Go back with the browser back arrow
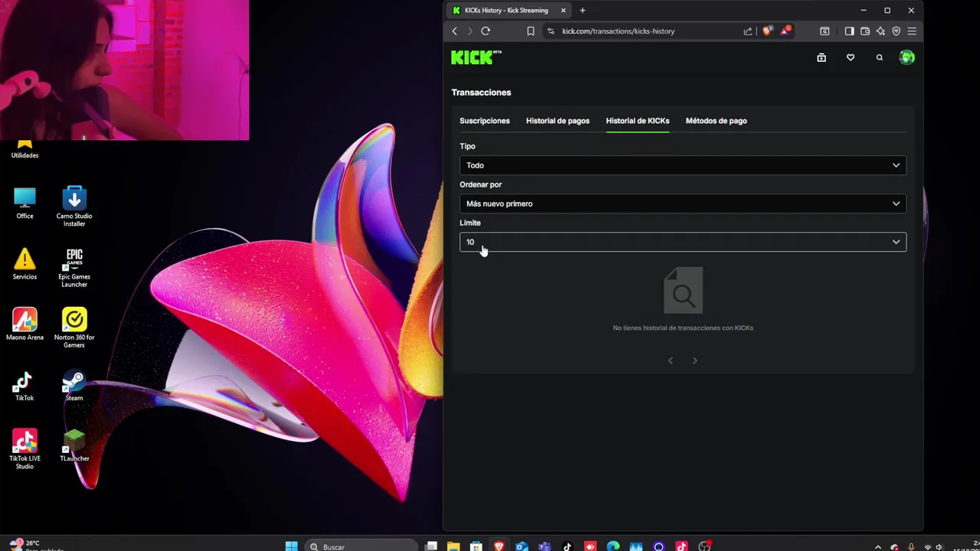The width and height of the screenshot is (980, 551). [455, 31]
